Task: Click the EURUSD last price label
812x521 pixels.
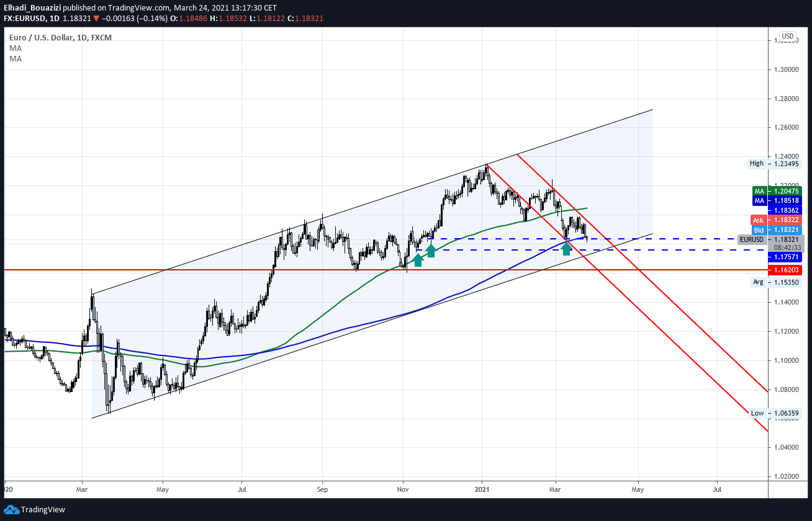Action: [770, 239]
